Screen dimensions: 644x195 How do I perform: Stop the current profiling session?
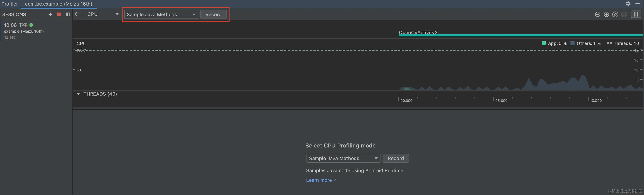coord(59,14)
